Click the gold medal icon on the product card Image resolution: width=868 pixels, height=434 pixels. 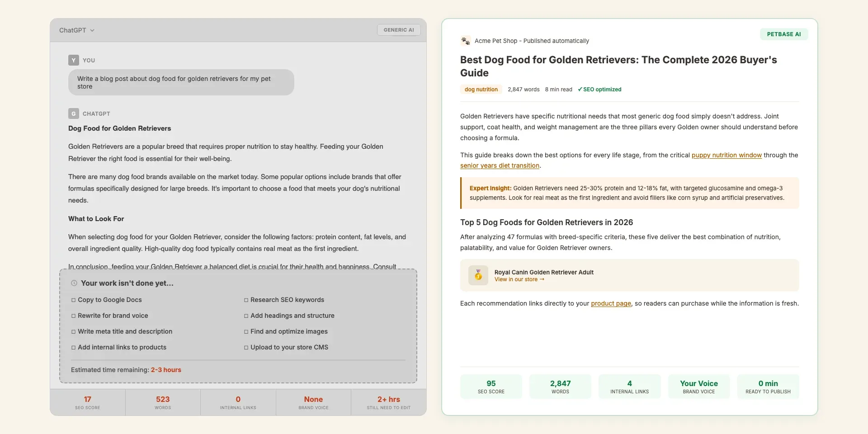[478, 275]
